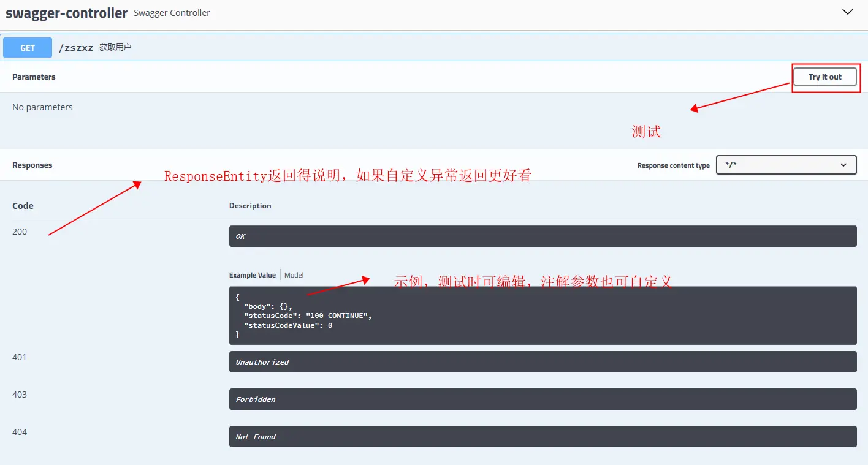Click the Response content type label

pos(673,165)
